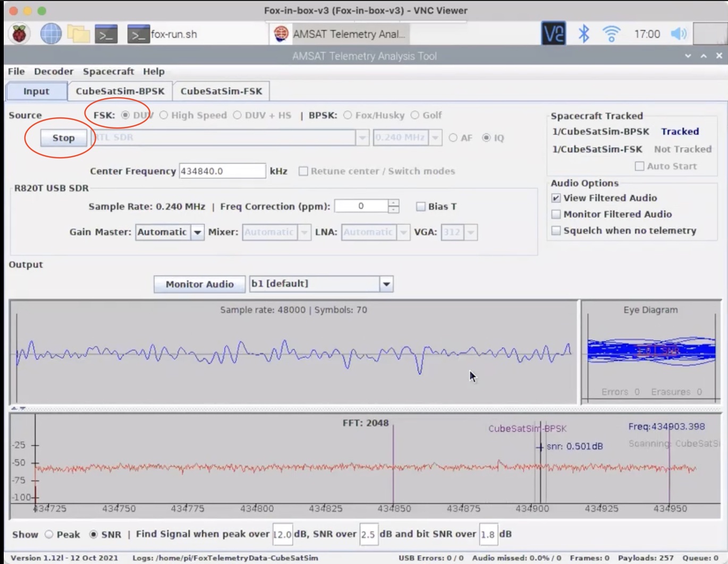Open the terminal launcher icon
Image resolution: width=728 pixels, height=564 pixels.
[106, 34]
